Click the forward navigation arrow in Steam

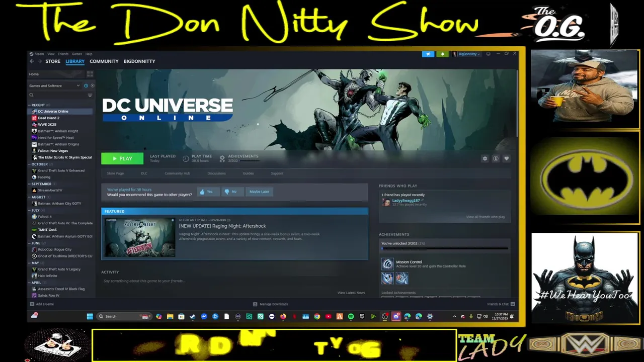[39, 61]
